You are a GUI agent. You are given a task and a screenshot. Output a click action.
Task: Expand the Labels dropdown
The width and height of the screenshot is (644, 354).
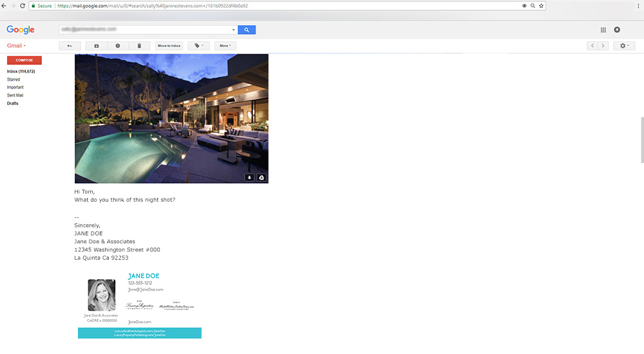point(199,46)
